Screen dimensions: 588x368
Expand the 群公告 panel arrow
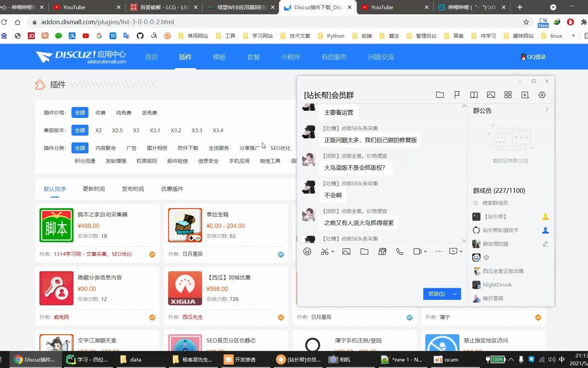(x=547, y=109)
